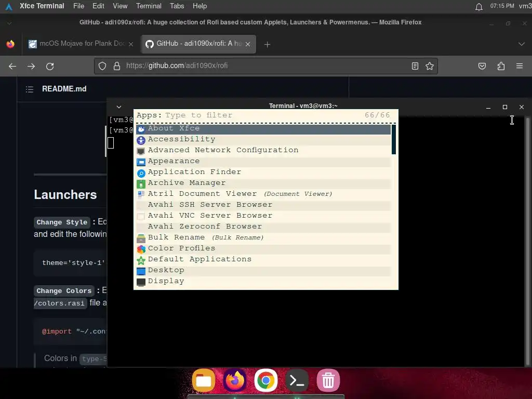Screen dimensions: 532x399
Task: Open Firefox window menu chevron in titlebar
Action: [9, 23]
